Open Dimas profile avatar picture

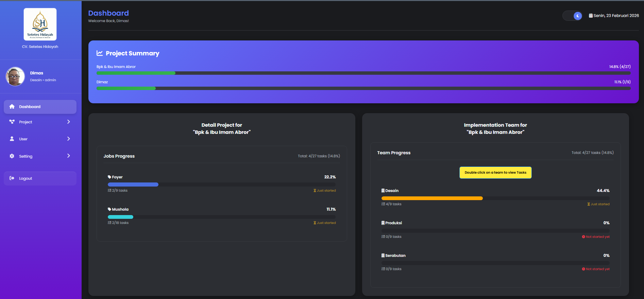click(x=15, y=76)
